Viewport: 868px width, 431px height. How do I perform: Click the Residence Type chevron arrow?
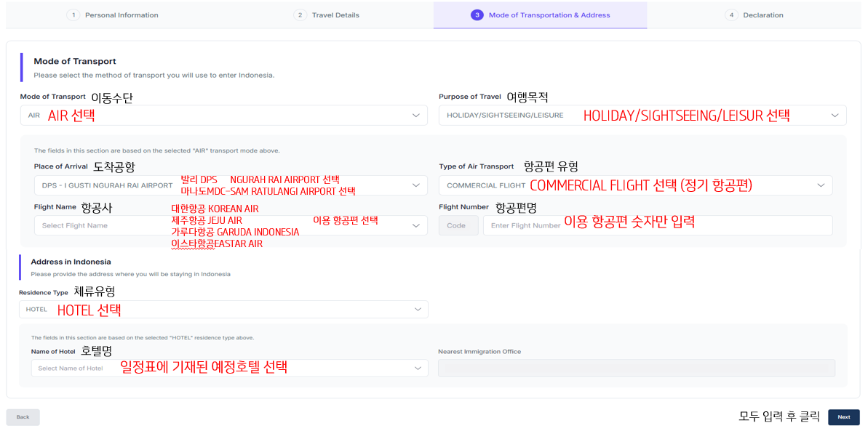tap(418, 310)
